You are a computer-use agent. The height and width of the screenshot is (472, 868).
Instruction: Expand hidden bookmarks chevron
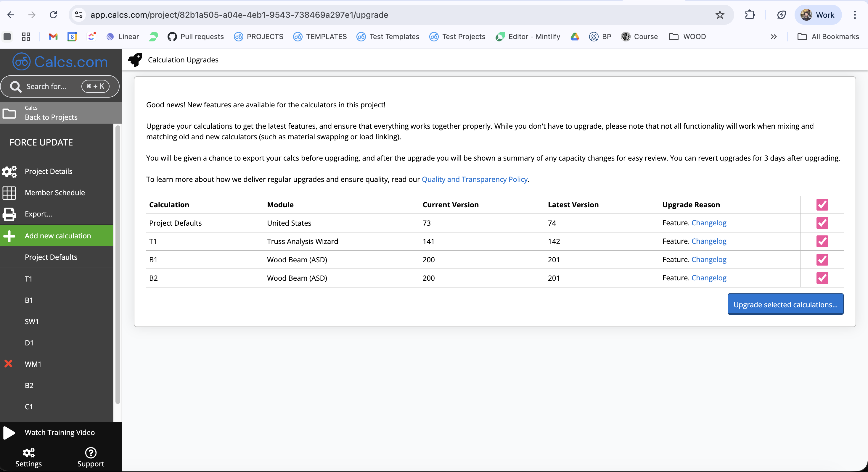774,37
